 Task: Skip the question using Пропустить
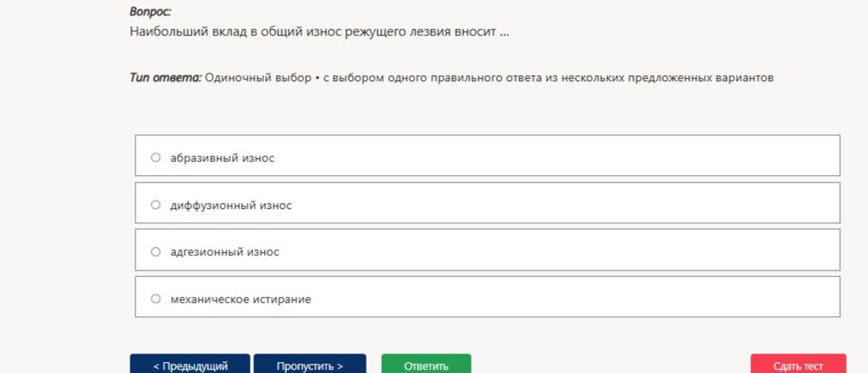point(310,365)
